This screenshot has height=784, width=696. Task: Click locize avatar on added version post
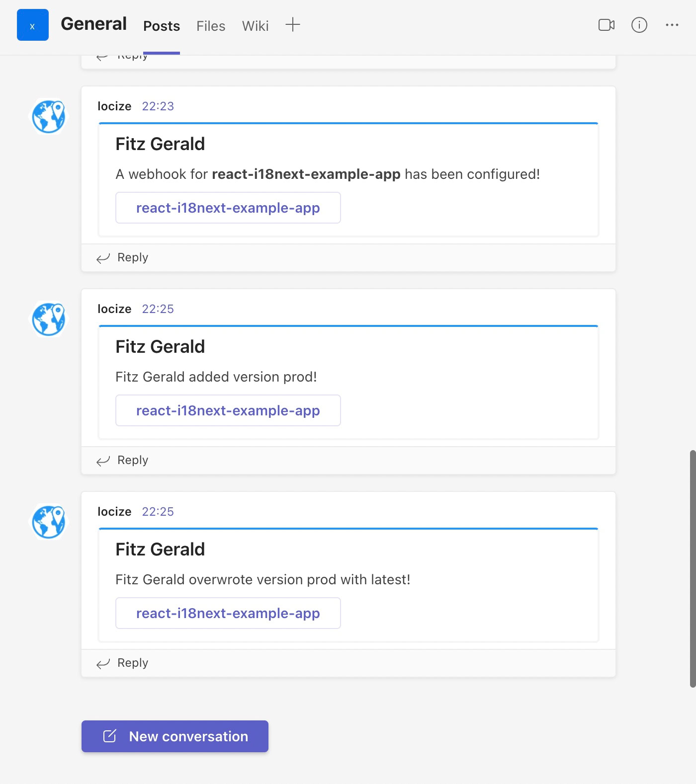[x=49, y=319]
